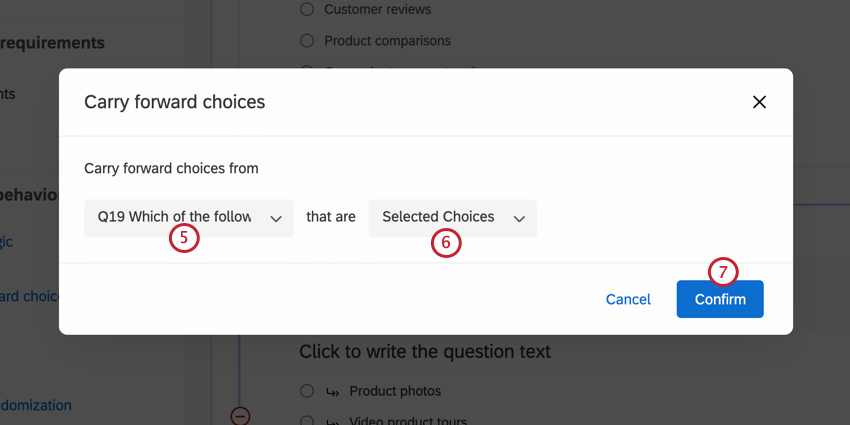Open the Selected Choices dropdown
This screenshot has height=425, width=850.
(x=452, y=217)
